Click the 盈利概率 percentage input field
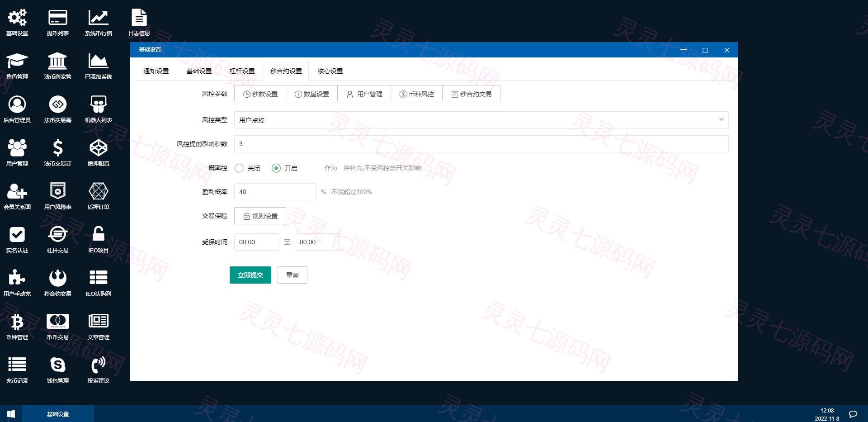The image size is (868, 422). [275, 192]
